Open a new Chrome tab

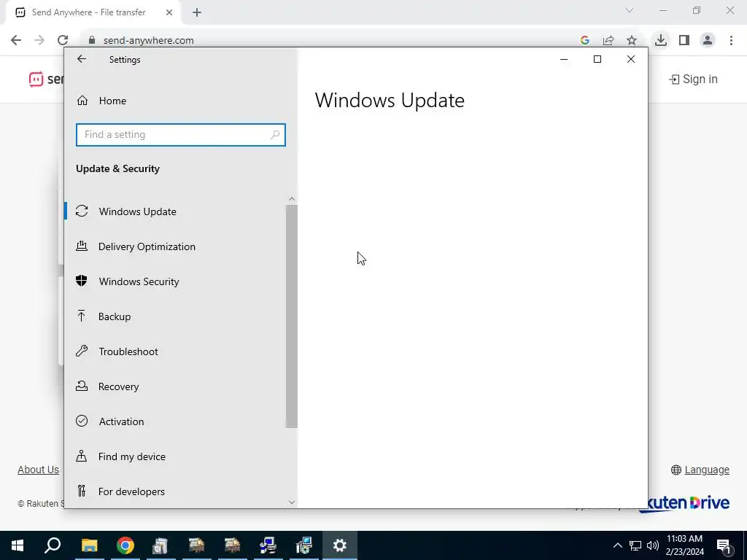pyautogui.click(x=197, y=12)
